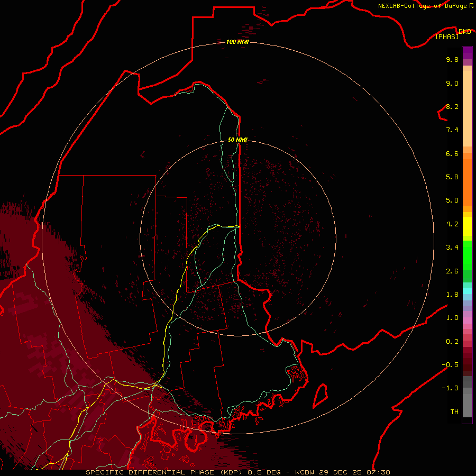Screen dimensions: 476x476
Task: Click the 1.8 legend value
Action: pyautogui.click(x=452, y=294)
